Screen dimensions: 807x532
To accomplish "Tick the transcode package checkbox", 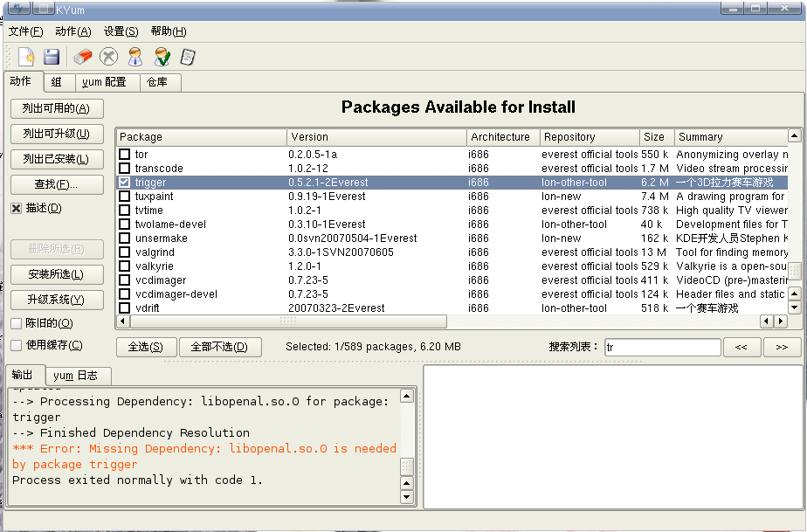I will tap(125, 168).
